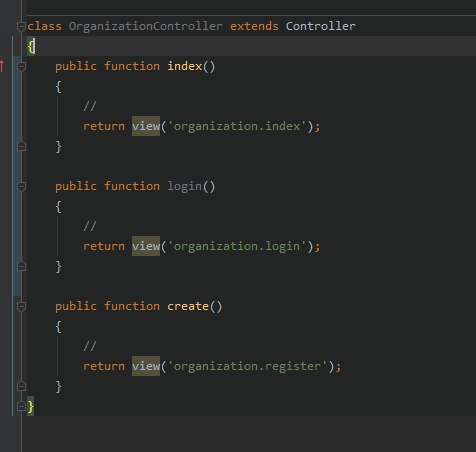Collapse the create() function fold marker
This screenshot has width=476, height=452.
pyautogui.click(x=21, y=306)
